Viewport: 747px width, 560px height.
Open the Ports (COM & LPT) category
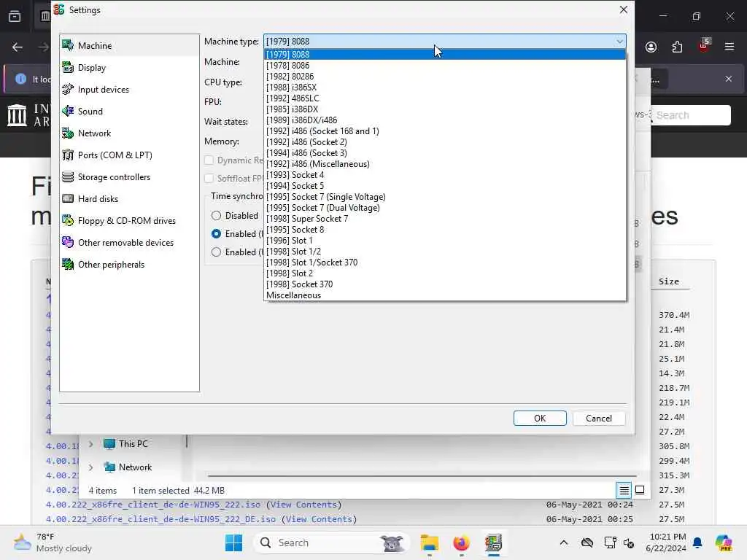point(129,155)
